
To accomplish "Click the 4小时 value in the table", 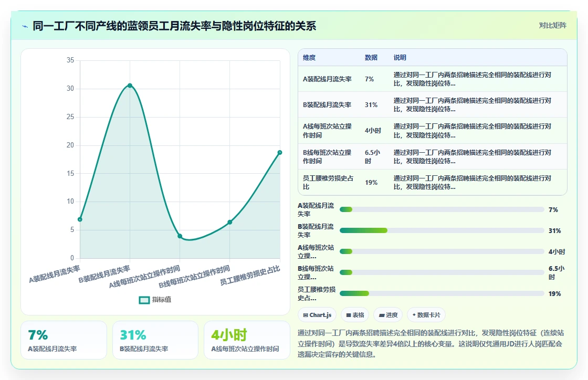I will 373,131.
